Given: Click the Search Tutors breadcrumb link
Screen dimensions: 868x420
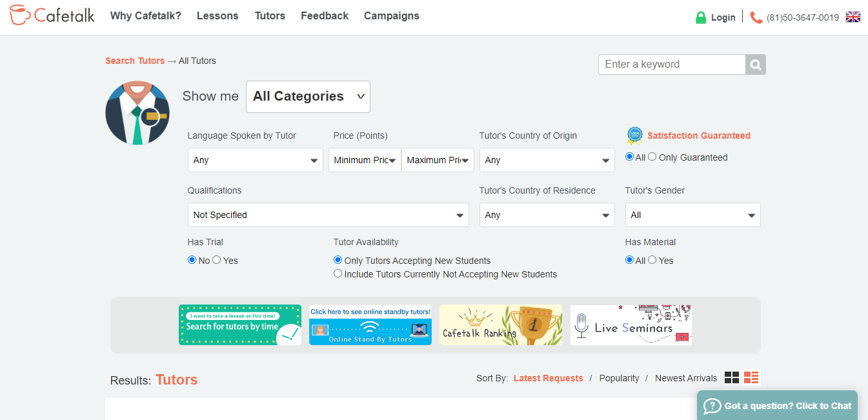Looking at the screenshot, I should 135,61.
